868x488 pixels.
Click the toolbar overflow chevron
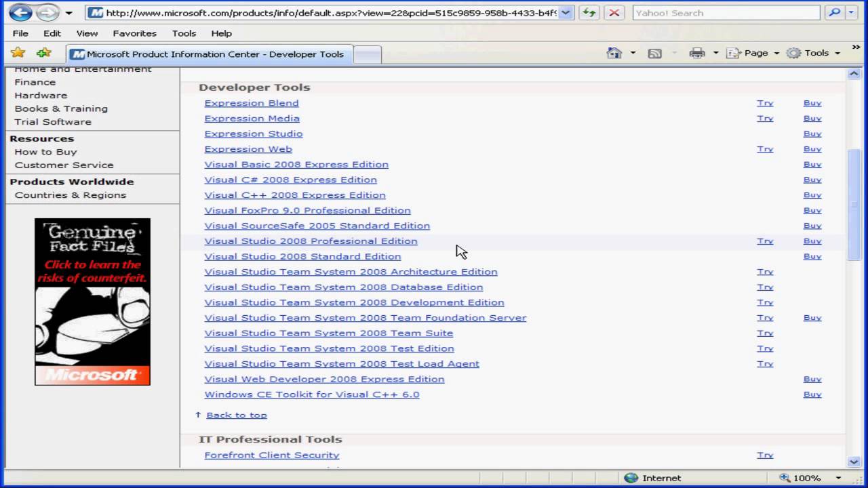point(856,47)
